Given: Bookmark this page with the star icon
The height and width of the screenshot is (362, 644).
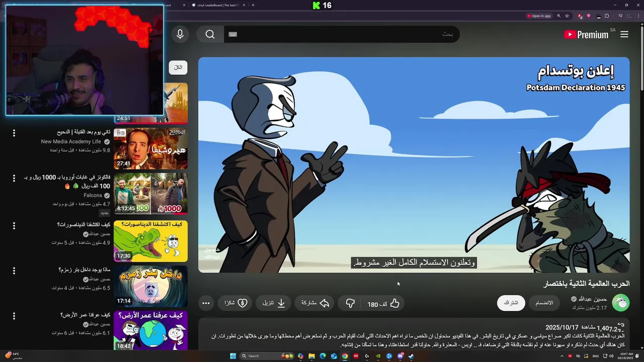Looking at the screenshot, I should point(567,16).
